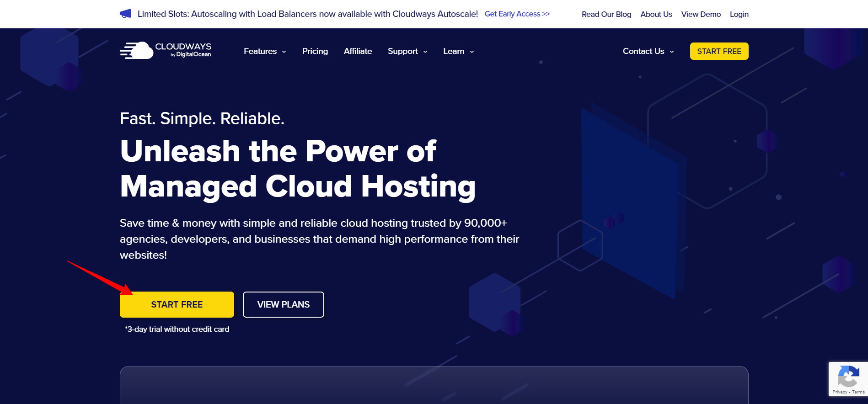This screenshot has width=868, height=404.
Task: Click the "3-day trial without credit card" note
Action: [177, 329]
